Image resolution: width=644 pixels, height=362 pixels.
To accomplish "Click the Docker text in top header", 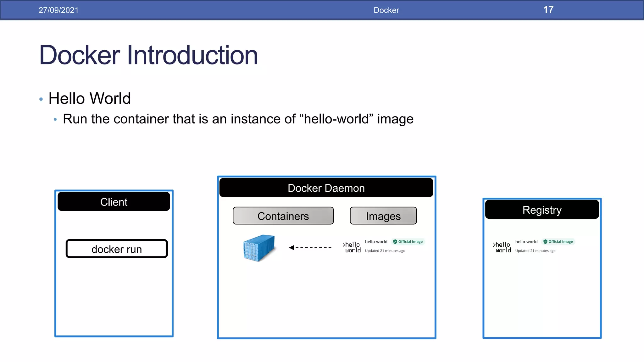I will tap(386, 10).
